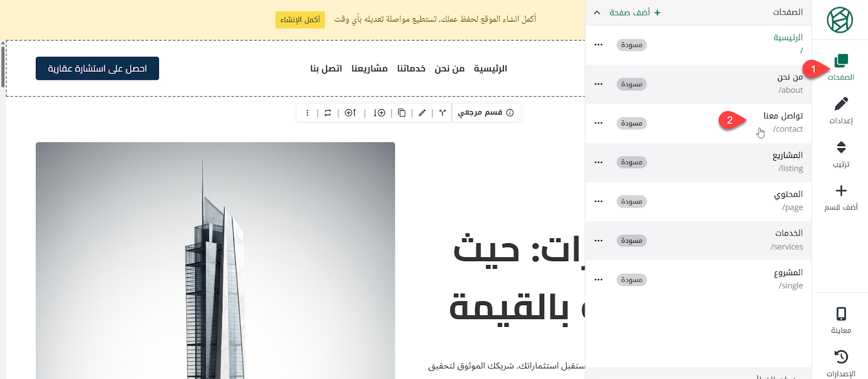Collapse the الصفحات panel with the chevron

point(597,12)
